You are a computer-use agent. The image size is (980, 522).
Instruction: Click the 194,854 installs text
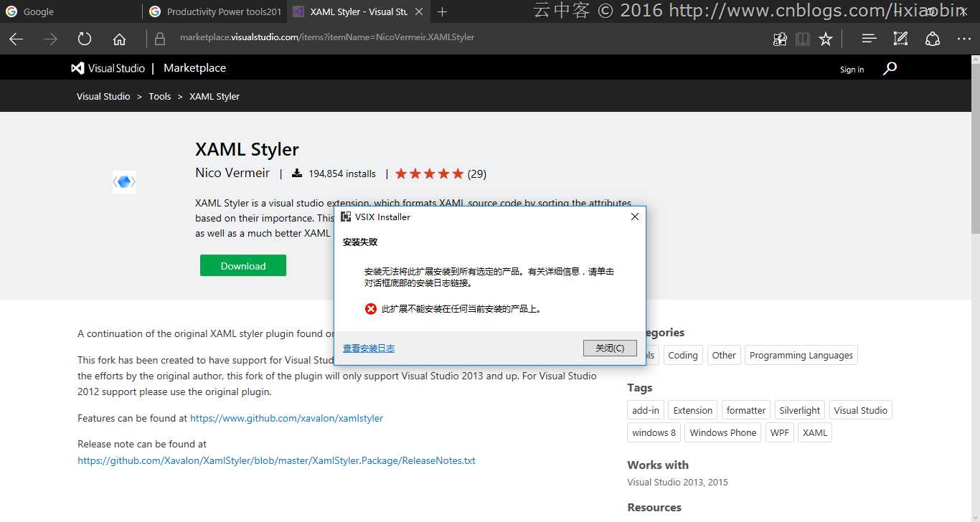click(342, 174)
